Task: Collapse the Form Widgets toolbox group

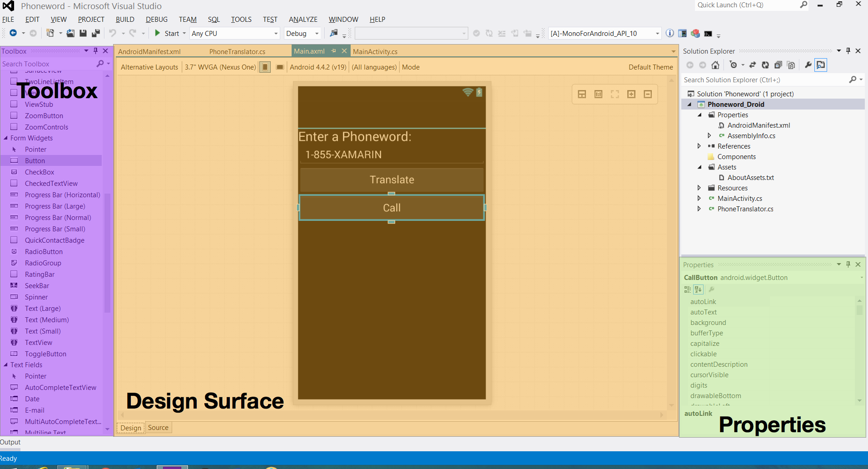Action: pos(6,138)
